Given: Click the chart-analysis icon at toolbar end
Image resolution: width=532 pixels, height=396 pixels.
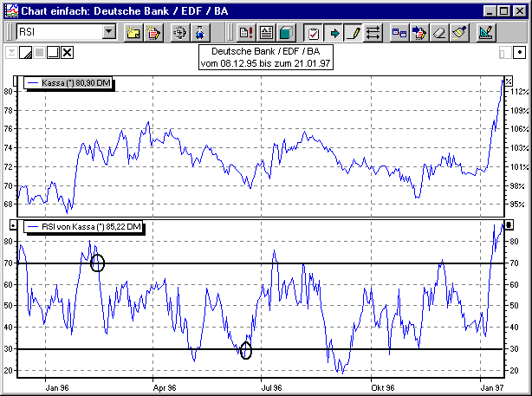Looking at the screenshot, I should click(485, 33).
